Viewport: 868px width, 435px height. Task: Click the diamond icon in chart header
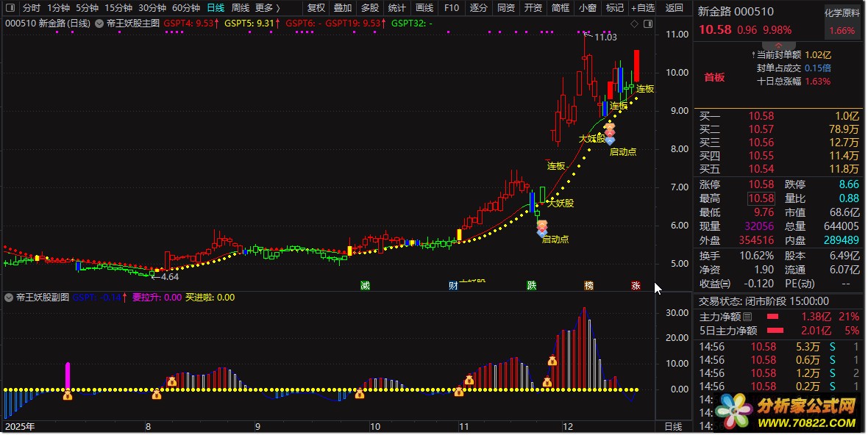pyautogui.click(x=634, y=24)
